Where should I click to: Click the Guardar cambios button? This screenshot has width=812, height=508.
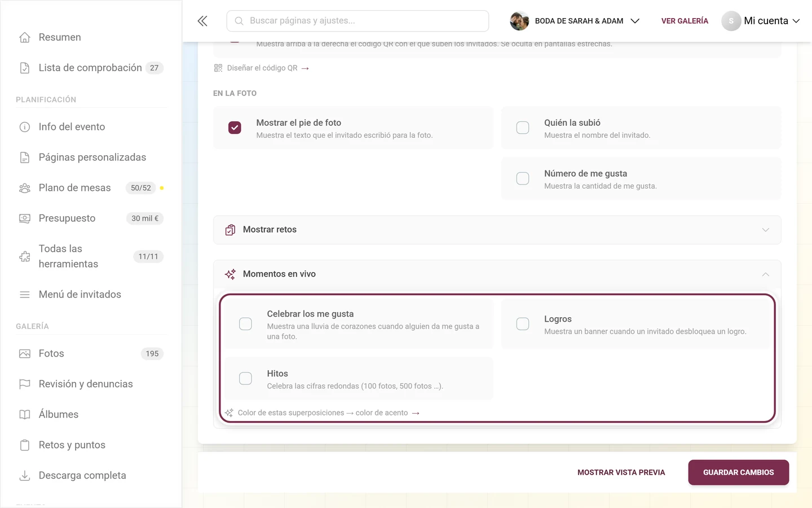coord(738,472)
